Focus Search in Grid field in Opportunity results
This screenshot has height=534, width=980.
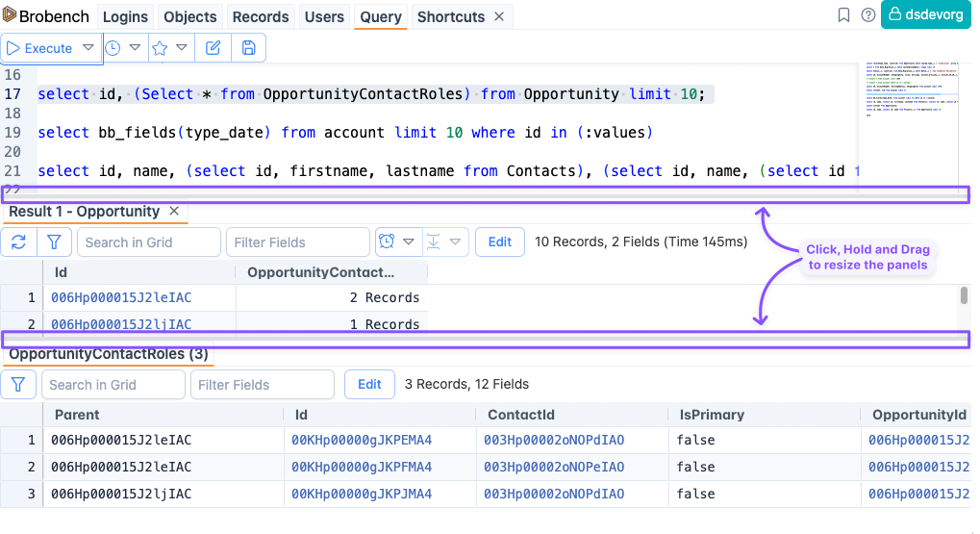pos(149,242)
